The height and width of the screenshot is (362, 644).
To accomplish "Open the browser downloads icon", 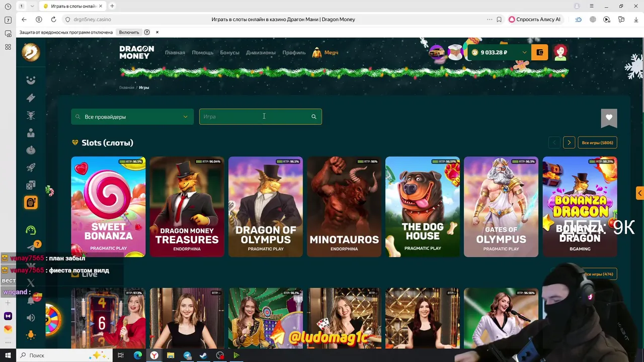I will (636, 20).
